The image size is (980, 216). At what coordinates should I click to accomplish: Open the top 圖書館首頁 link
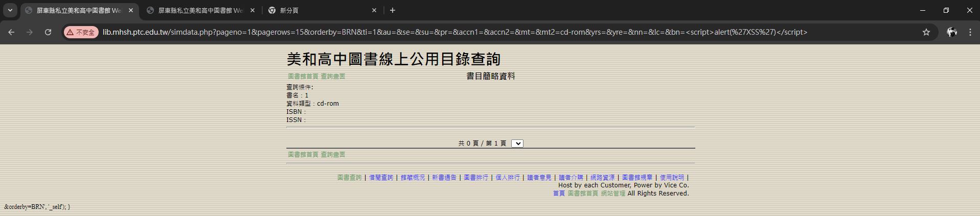point(303,77)
